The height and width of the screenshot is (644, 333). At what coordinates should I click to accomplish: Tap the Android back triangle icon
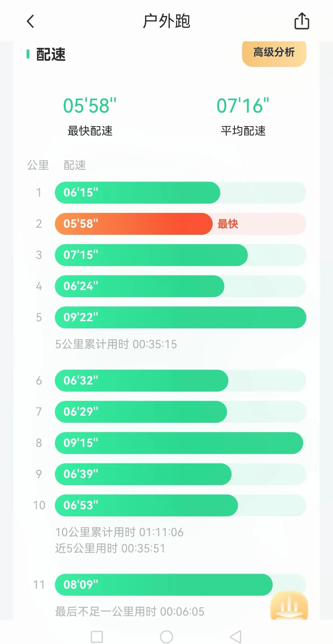236,637
